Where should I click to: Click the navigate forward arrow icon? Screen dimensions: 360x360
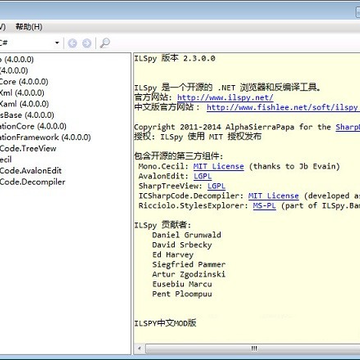pos(87,43)
